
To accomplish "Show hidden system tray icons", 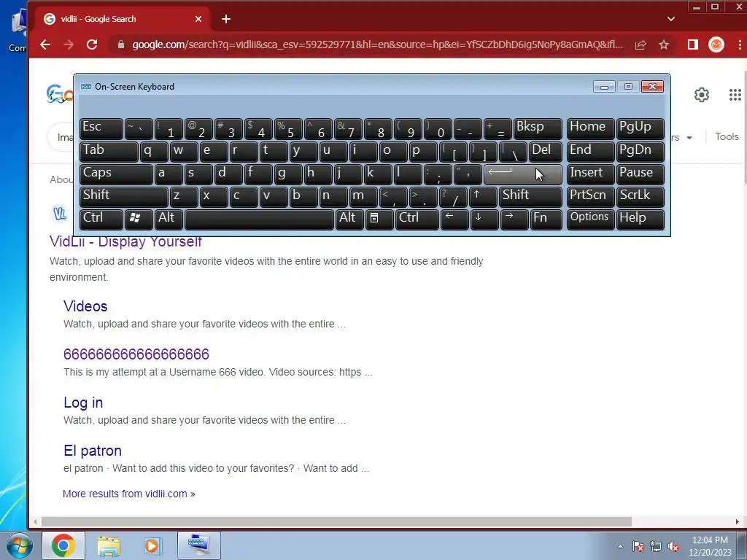I will point(620,547).
